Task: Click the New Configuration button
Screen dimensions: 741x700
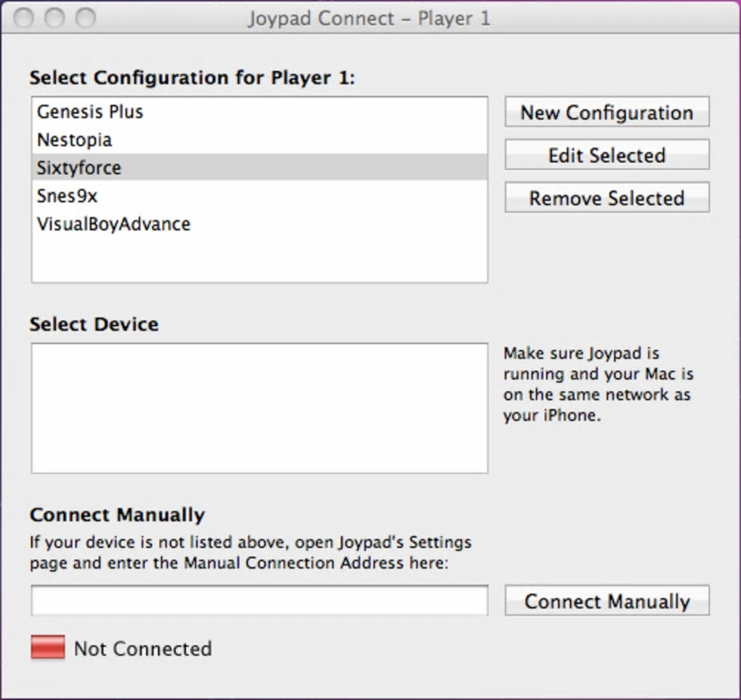Action: pos(607,113)
